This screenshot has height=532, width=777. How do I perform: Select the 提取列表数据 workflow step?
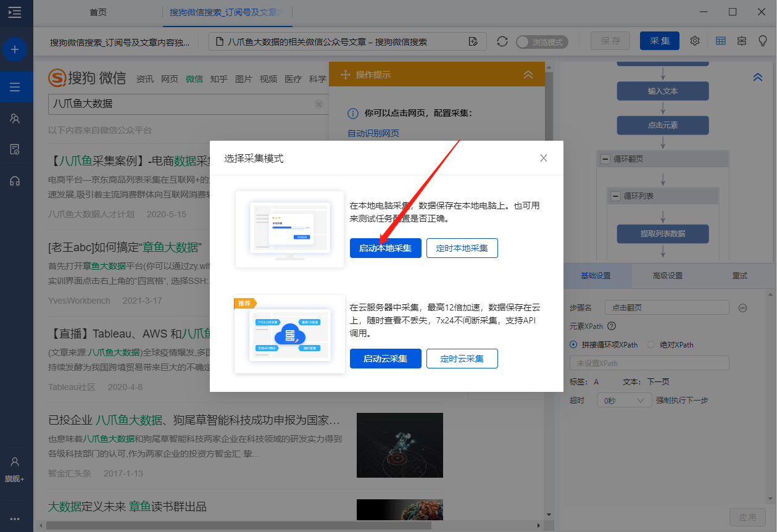[663, 234]
